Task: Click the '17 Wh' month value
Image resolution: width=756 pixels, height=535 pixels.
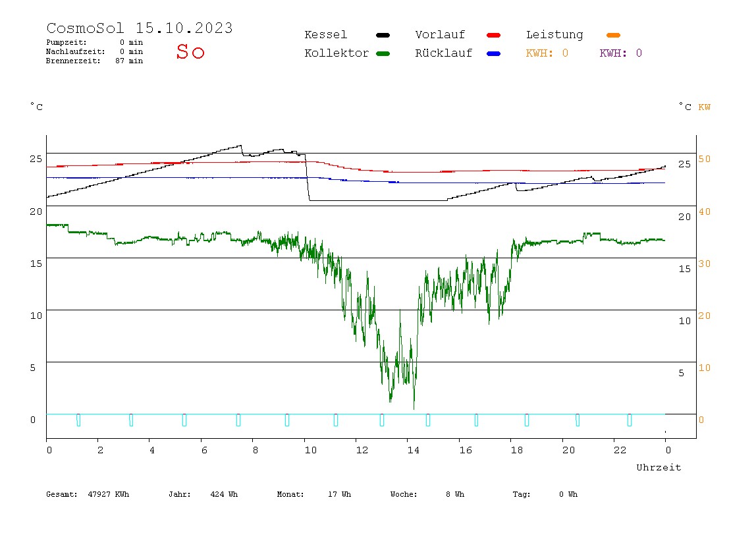Action: 339,494
